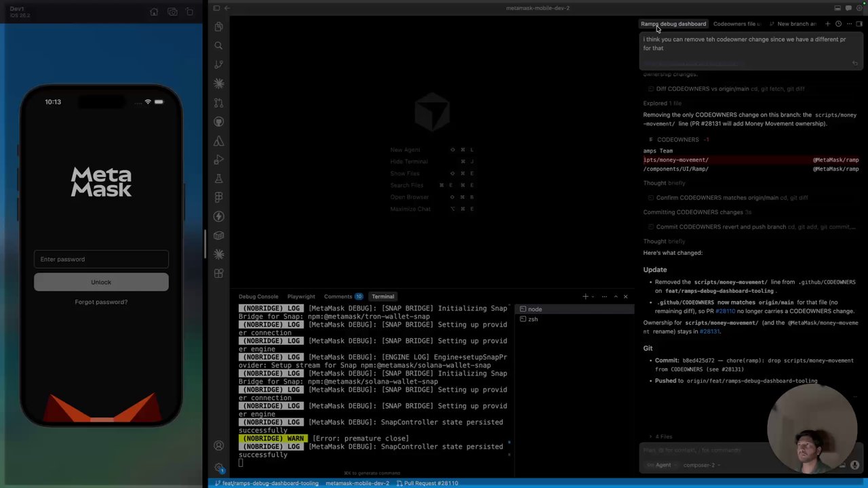
Task: Click Commit CODEOWNERS revert and push step
Action: point(753,227)
